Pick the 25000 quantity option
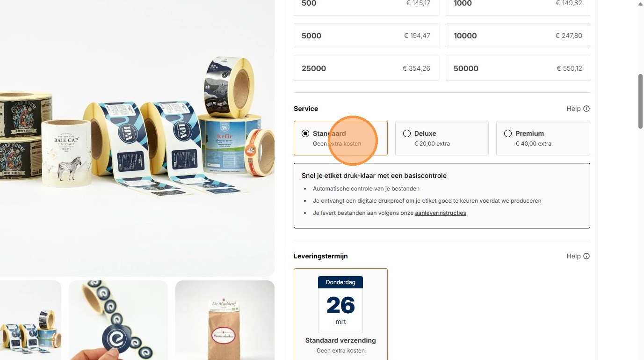This screenshot has width=644, height=360. (366, 68)
